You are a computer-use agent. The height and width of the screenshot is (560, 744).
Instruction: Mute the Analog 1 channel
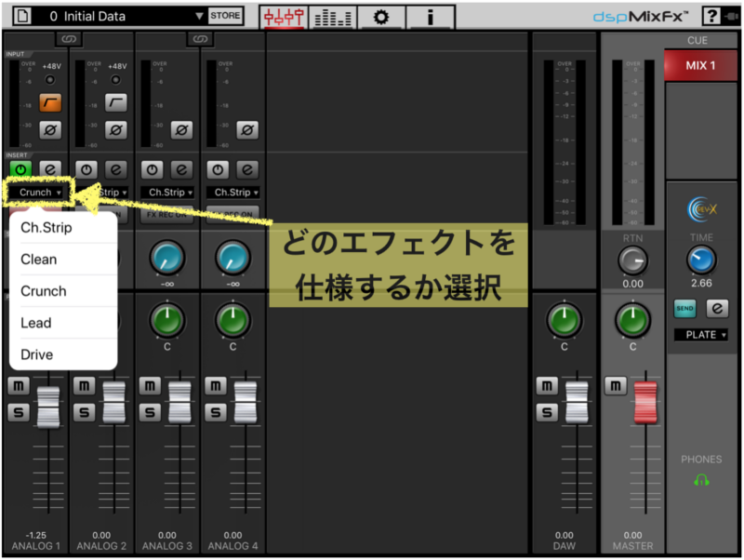tap(19, 386)
